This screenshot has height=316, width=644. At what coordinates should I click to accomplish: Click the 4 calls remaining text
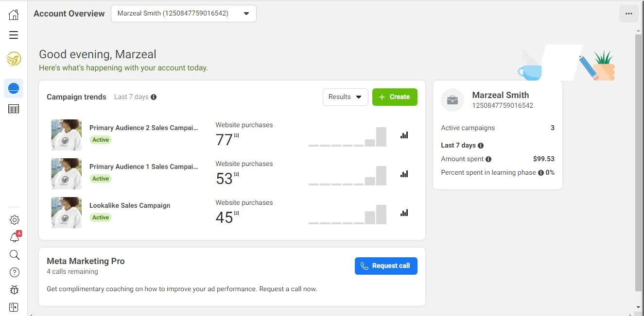72,272
